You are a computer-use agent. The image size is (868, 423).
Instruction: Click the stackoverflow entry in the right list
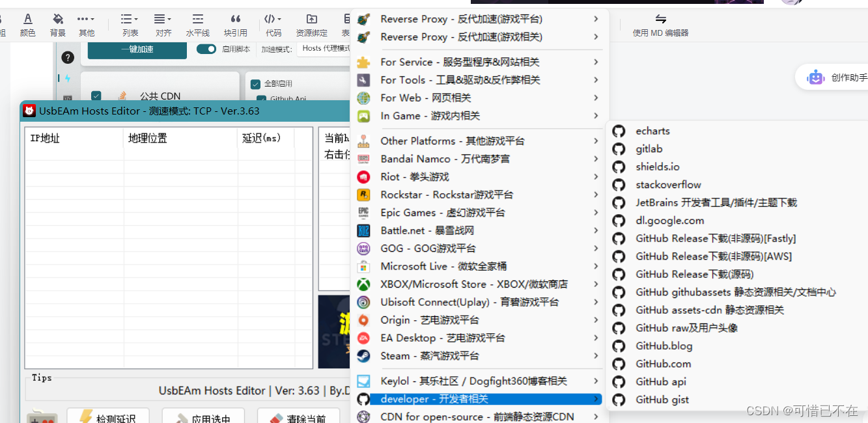point(668,184)
